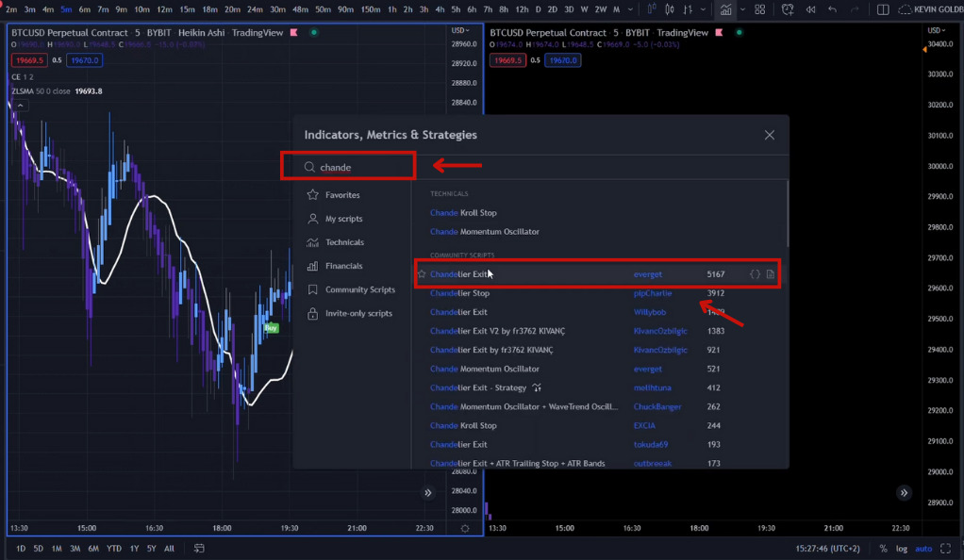Start bar replay with the rewind icon

[x=811, y=9]
